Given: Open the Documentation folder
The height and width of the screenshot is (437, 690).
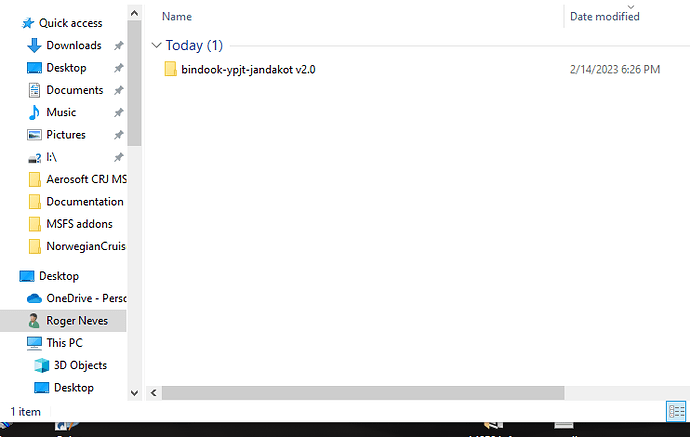Looking at the screenshot, I should [x=85, y=202].
